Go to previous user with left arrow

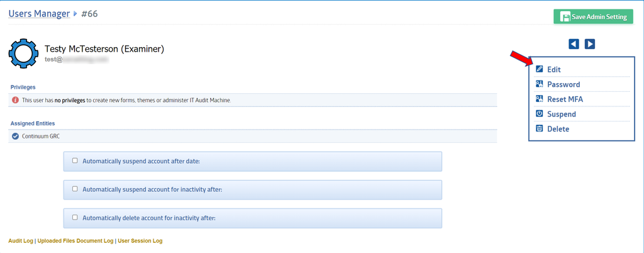coord(574,44)
